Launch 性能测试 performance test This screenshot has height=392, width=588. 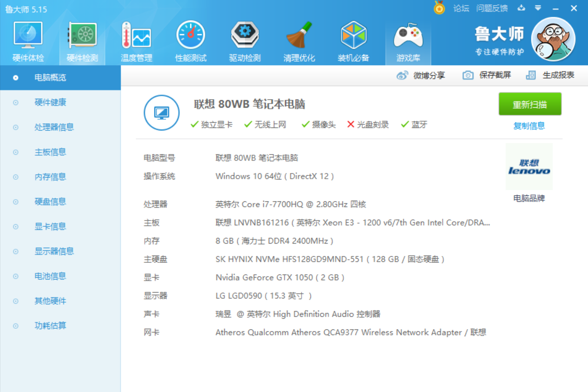(190, 36)
